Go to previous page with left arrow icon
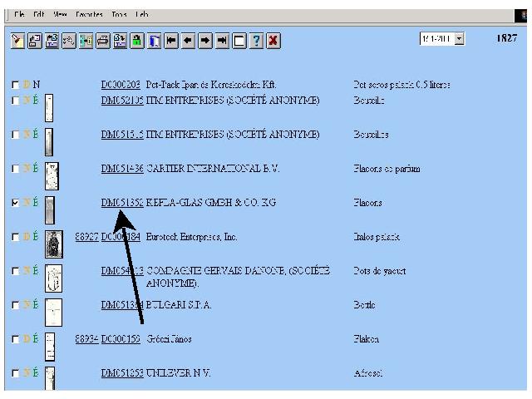Screen dimensions: 532x399 (189, 41)
